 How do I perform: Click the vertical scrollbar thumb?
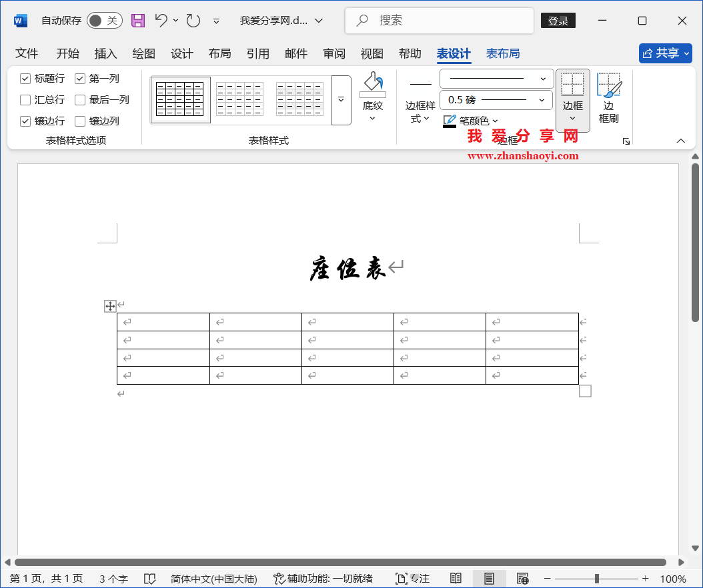[695, 243]
